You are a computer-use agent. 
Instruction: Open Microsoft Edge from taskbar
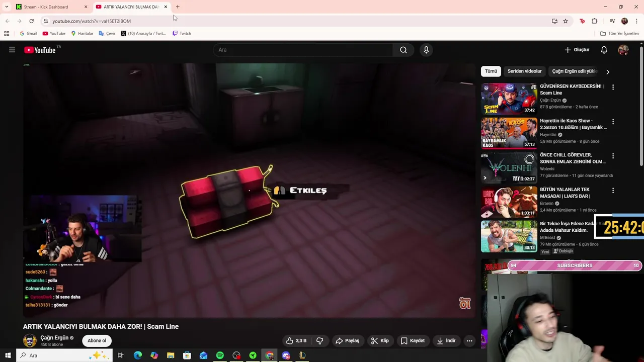[137, 355]
